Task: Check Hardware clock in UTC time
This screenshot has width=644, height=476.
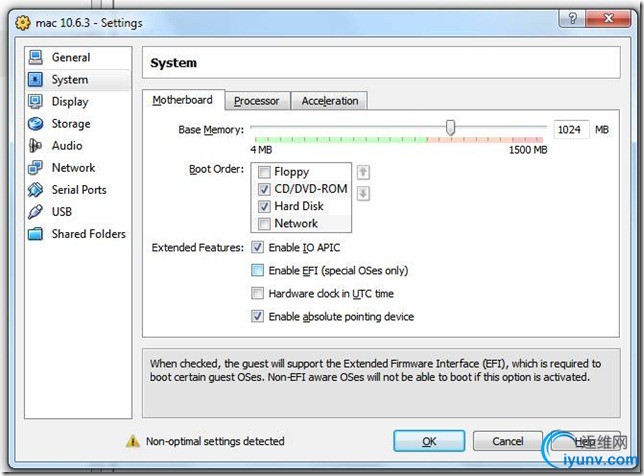Action: [x=258, y=293]
